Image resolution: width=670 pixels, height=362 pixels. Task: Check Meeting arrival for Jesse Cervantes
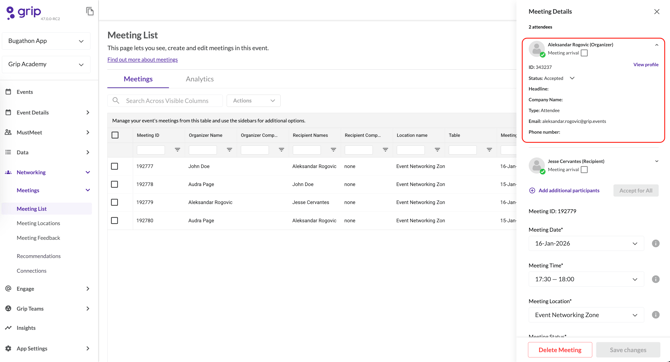pyautogui.click(x=584, y=170)
